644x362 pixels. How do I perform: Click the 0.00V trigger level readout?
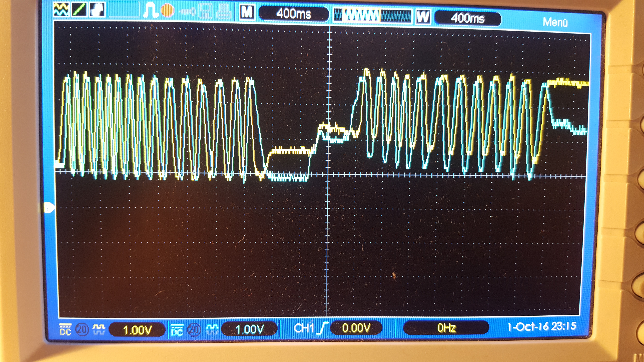point(356,327)
